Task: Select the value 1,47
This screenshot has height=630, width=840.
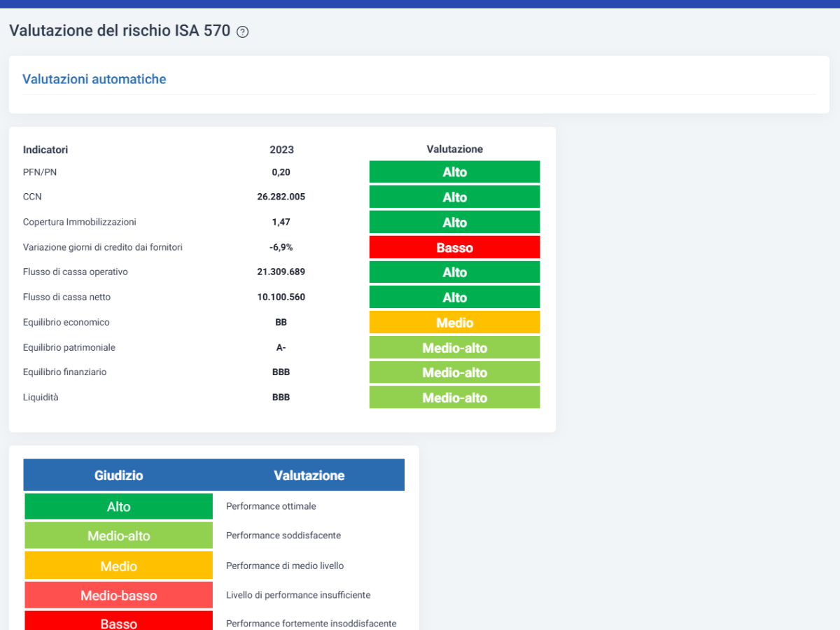Action: 281,222
